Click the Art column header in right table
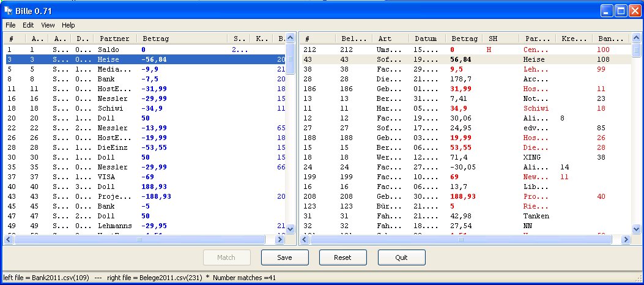Screen dimensions: 644x285 coord(390,39)
